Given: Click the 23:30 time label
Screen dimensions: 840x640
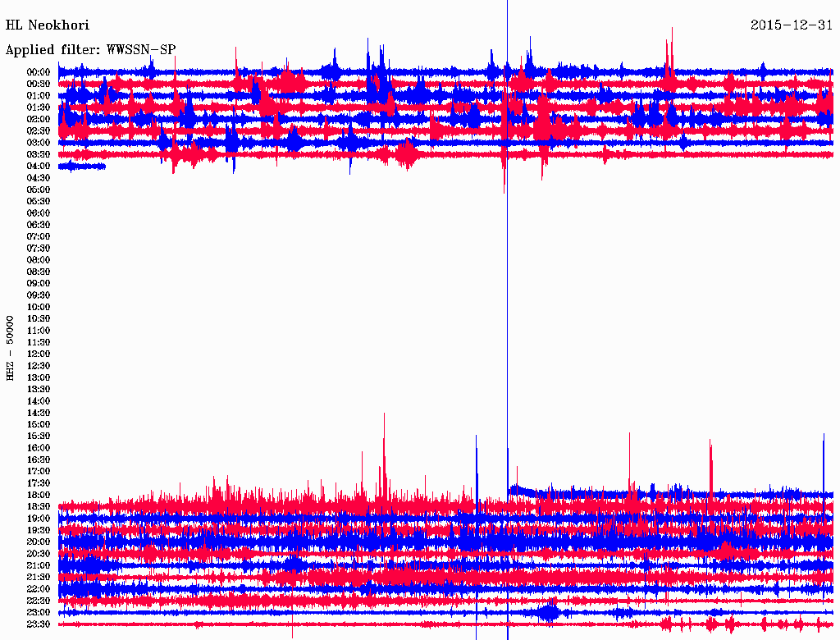Looking at the screenshot, I should 39,624.
